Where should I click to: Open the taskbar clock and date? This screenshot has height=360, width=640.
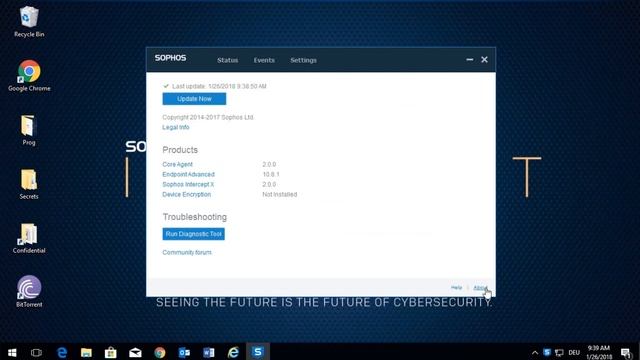599,352
